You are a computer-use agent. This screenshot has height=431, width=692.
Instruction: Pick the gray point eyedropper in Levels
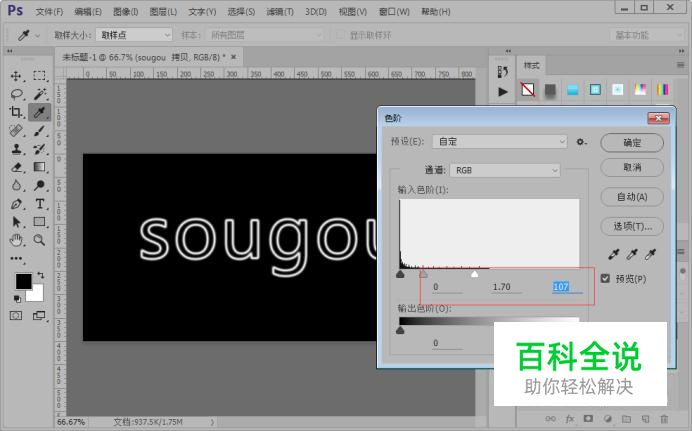632,254
